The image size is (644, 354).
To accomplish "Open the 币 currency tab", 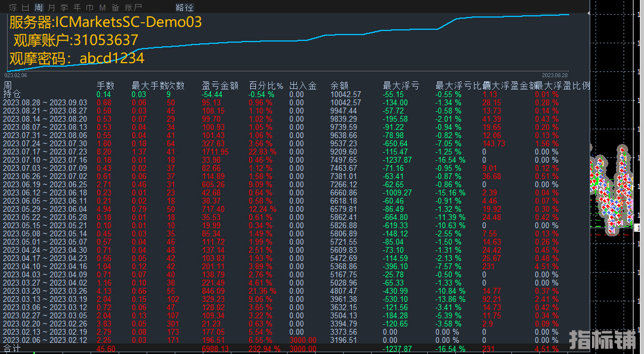I will tap(89, 8).
